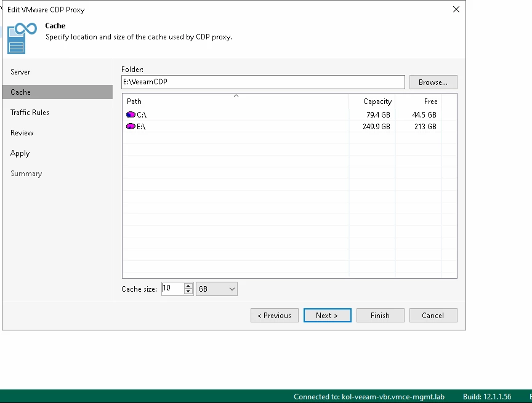
Task: Select the Cache wizard step
Action: point(57,92)
